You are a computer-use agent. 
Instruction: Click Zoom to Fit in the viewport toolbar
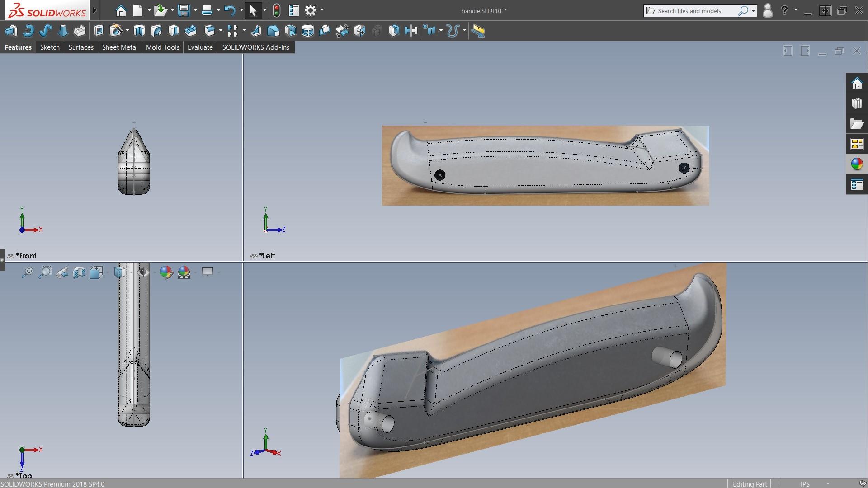[28, 272]
